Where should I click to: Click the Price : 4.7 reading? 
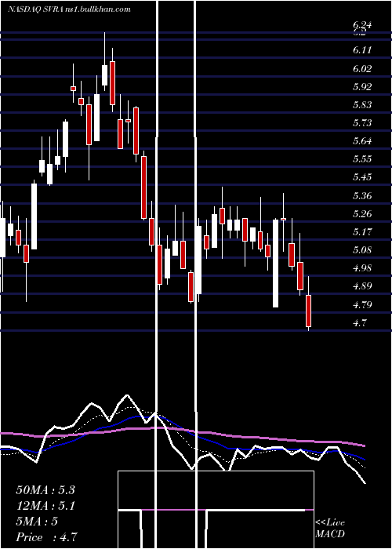[x=46, y=537]
